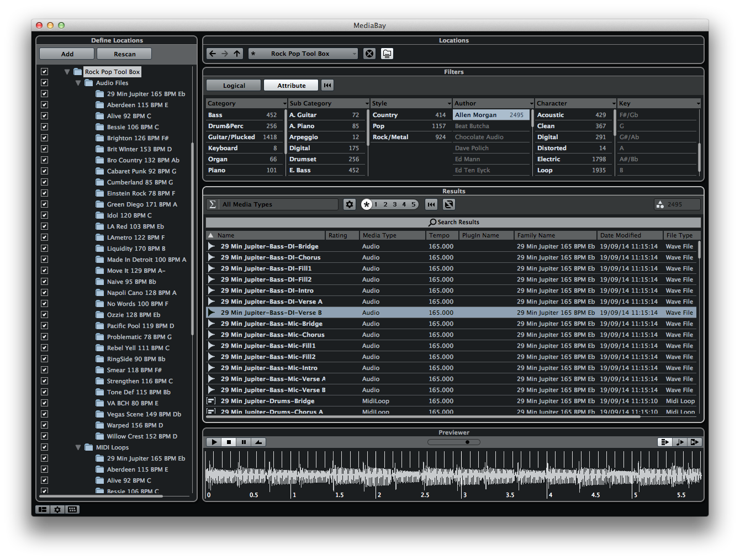Click the shuffle results icon in the Results toolbar
Screen dimensions: 740x560
click(x=449, y=204)
